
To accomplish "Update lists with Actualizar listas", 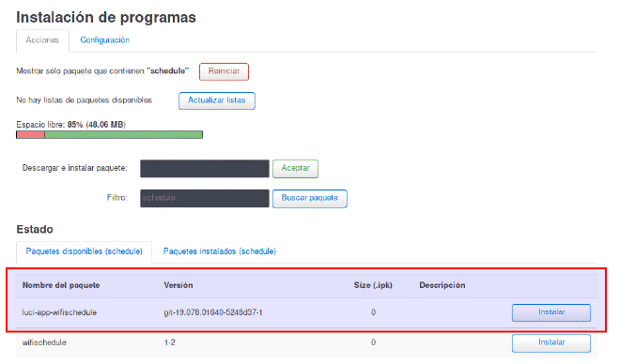I will pos(217,100).
